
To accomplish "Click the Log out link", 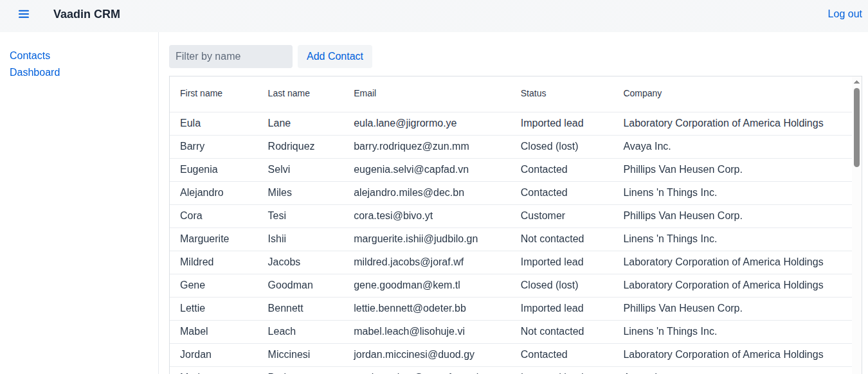I will (844, 14).
